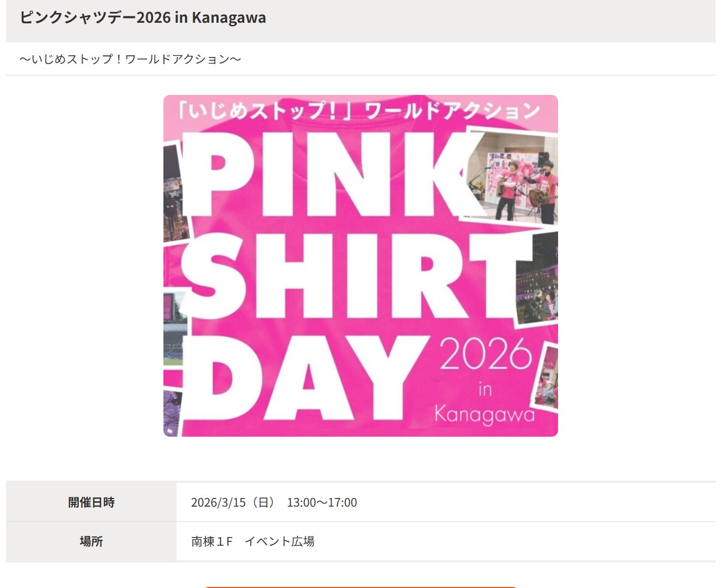Click the small photo right of 2026 on the poster

click(x=547, y=378)
